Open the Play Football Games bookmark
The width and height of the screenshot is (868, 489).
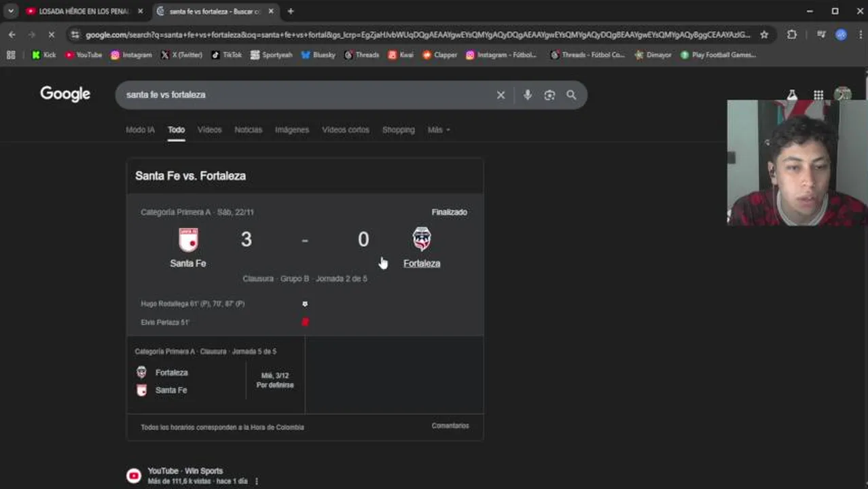coord(718,55)
